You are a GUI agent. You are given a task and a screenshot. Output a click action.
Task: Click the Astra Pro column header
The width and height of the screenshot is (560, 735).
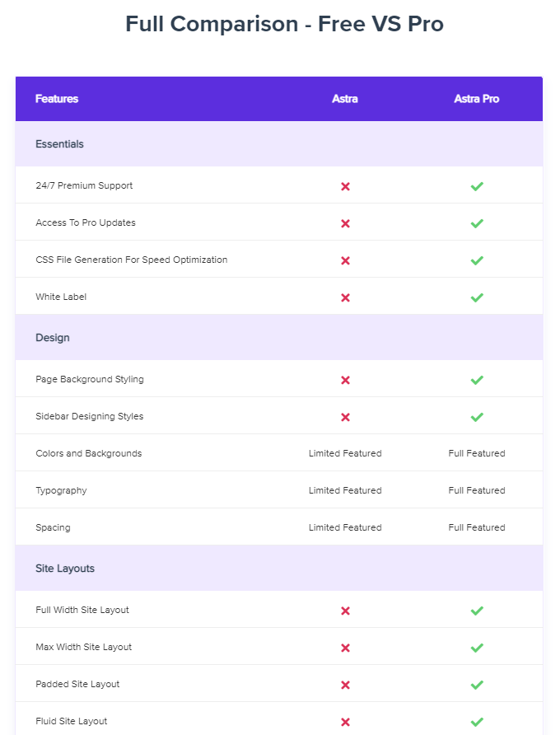[x=477, y=99]
